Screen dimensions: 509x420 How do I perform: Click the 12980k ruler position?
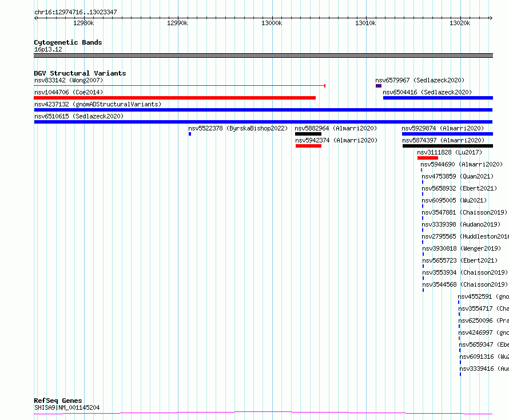pyautogui.click(x=83, y=23)
